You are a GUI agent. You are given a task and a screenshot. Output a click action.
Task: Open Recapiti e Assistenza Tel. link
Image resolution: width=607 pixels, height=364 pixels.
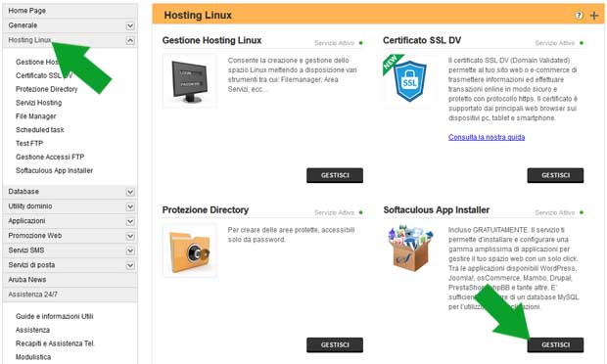click(x=55, y=343)
